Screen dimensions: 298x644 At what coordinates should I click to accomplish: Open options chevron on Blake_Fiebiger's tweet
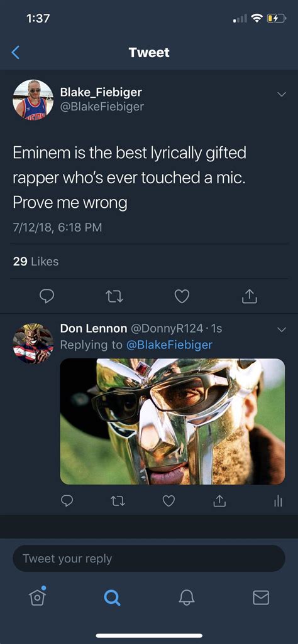click(x=282, y=94)
